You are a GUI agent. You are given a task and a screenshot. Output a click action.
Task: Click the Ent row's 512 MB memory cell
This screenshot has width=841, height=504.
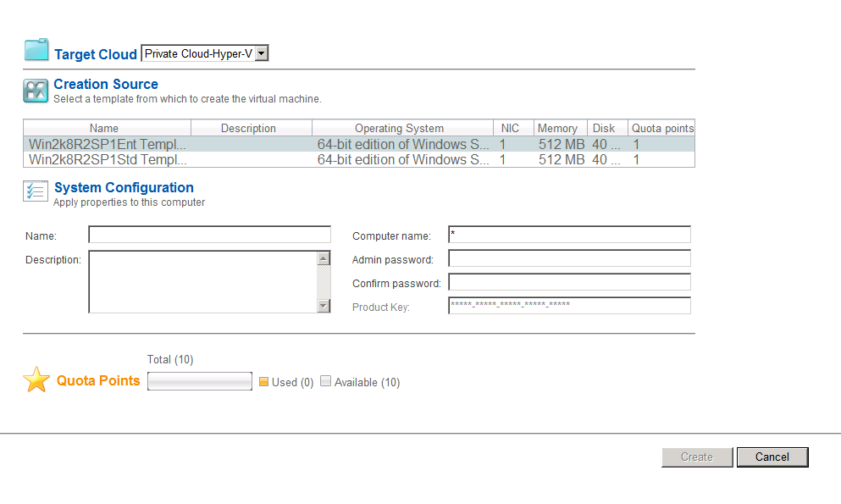coord(562,144)
